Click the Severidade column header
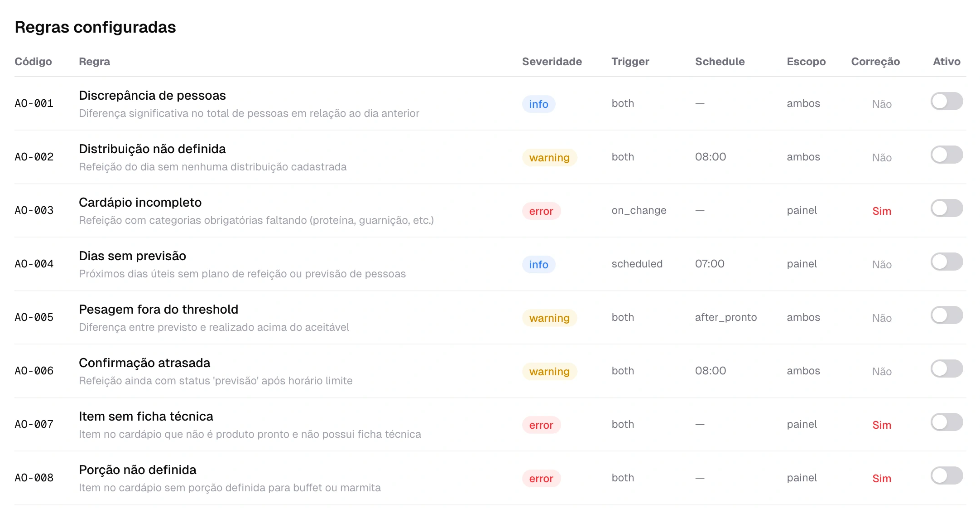The image size is (980, 509). coord(552,62)
